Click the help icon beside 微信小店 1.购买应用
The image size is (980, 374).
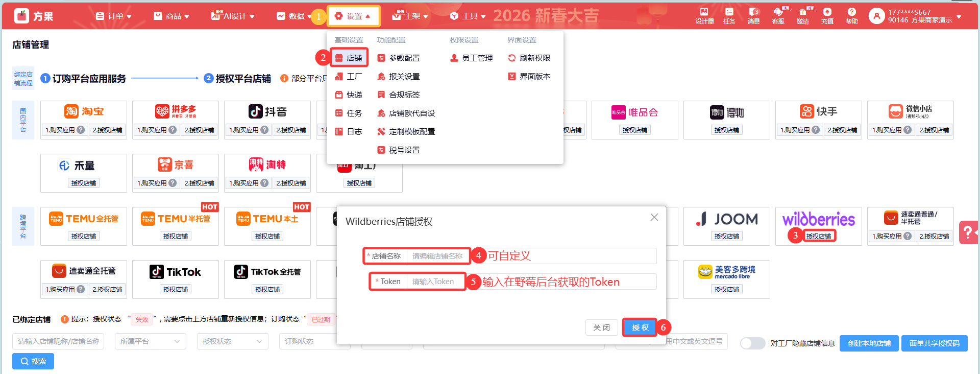coord(908,130)
